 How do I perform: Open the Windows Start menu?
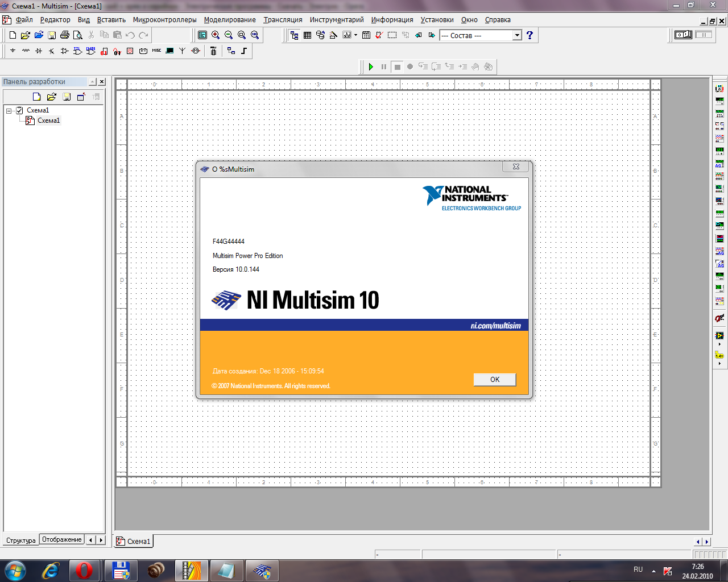click(x=15, y=570)
